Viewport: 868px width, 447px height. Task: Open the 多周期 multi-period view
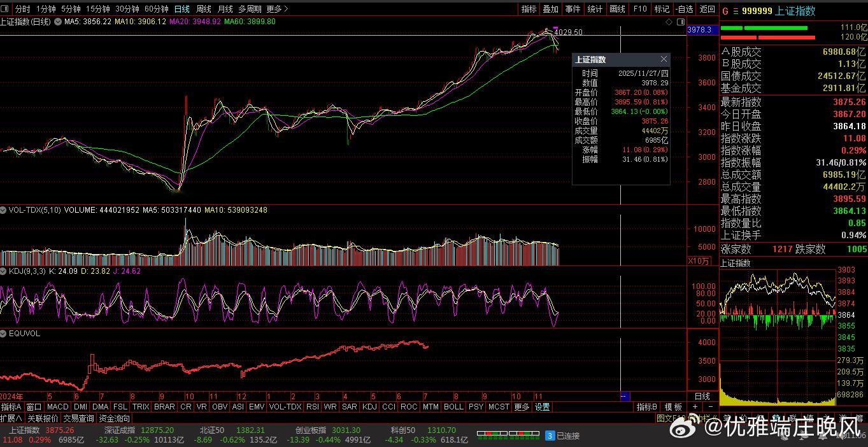(x=250, y=9)
